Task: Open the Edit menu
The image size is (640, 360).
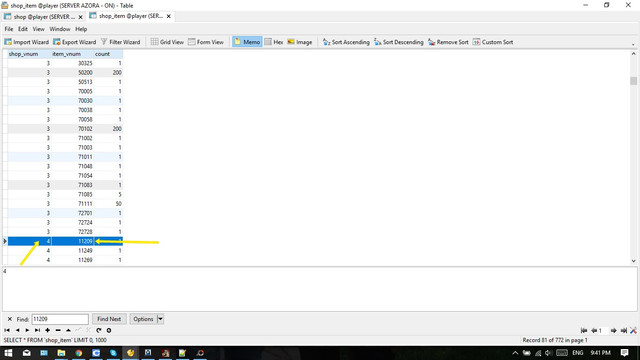Action: pyautogui.click(x=23, y=29)
